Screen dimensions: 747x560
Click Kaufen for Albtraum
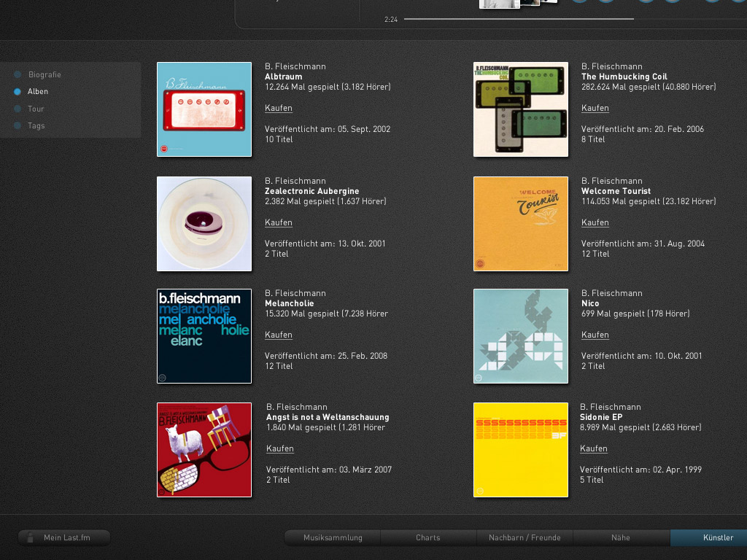[x=279, y=108]
